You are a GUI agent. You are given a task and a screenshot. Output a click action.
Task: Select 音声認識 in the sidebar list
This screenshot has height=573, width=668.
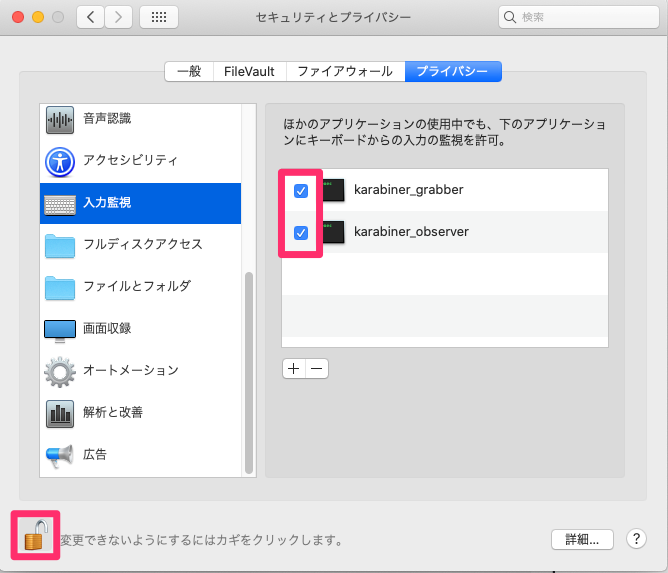click(140, 120)
